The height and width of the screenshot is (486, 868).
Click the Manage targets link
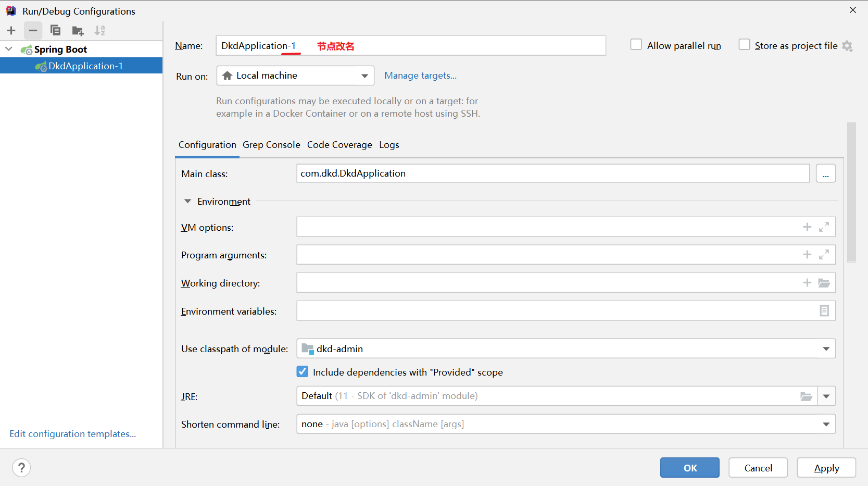(x=420, y=76)
